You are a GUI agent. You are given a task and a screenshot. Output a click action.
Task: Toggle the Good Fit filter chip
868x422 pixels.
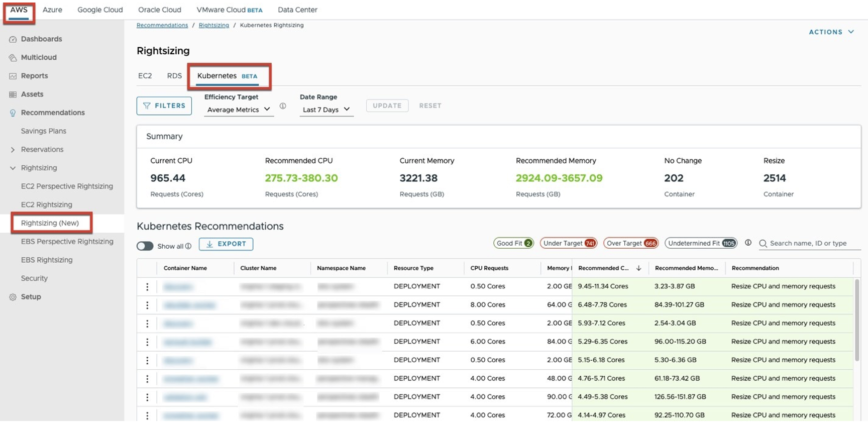pos(513,243)
